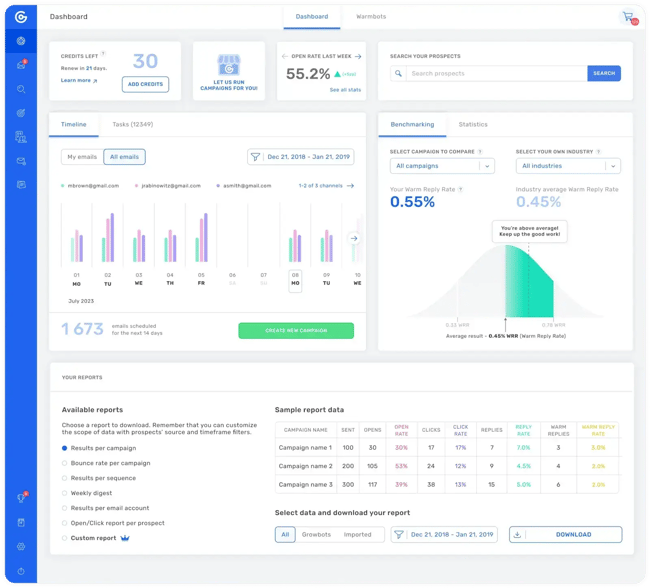Click next arrow beside Open Rate Last Week
This screenshot has width=650, height=588.
pos(358,56)
